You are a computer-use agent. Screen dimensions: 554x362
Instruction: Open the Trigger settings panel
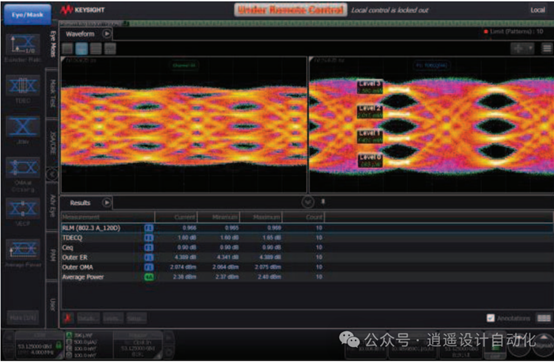pos(138,344)
